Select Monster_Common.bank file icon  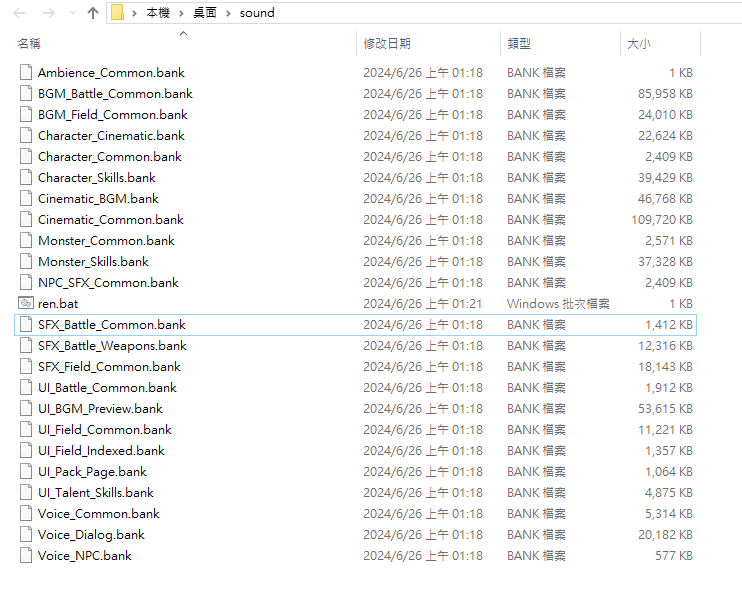pos(26,240)
